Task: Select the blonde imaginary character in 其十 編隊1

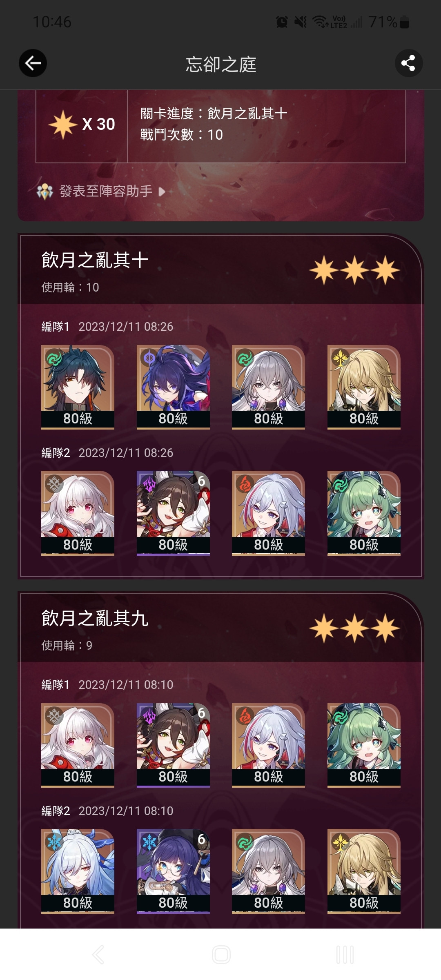Action: click(x=364, y=387)
